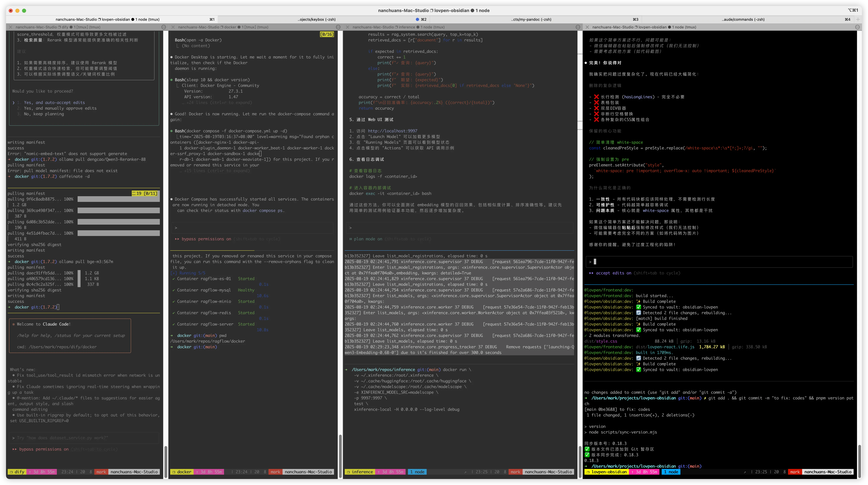The image size is (868, 485).
Task: Click the 'Try how does dataset_service.py work' input
Action: click(x=84, y=438)
